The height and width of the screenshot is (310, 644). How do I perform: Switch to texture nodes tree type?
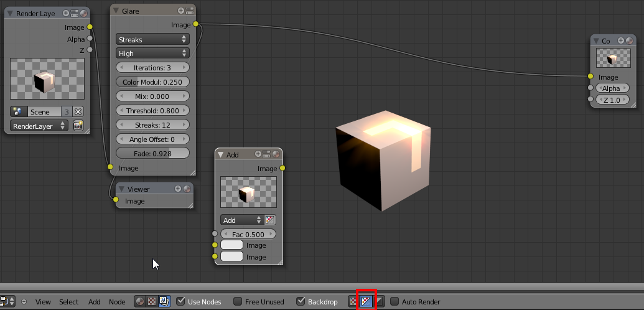(x=152, y=301)
